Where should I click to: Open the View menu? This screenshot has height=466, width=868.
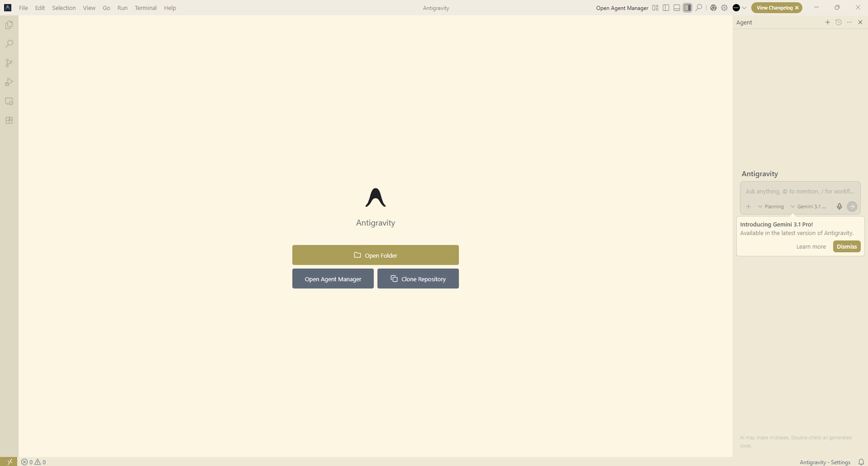pos(89,8)
